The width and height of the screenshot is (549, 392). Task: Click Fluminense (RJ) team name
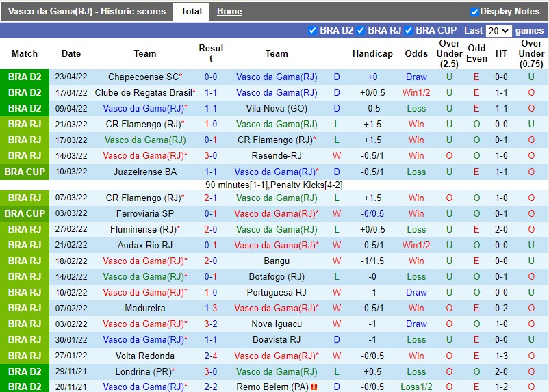[x=143, y=230]
